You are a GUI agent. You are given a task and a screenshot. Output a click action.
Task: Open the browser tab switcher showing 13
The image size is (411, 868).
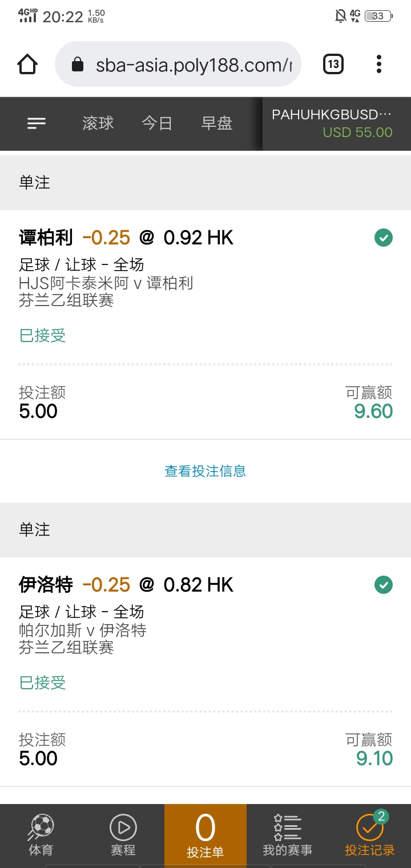click(x=333, y=64)
